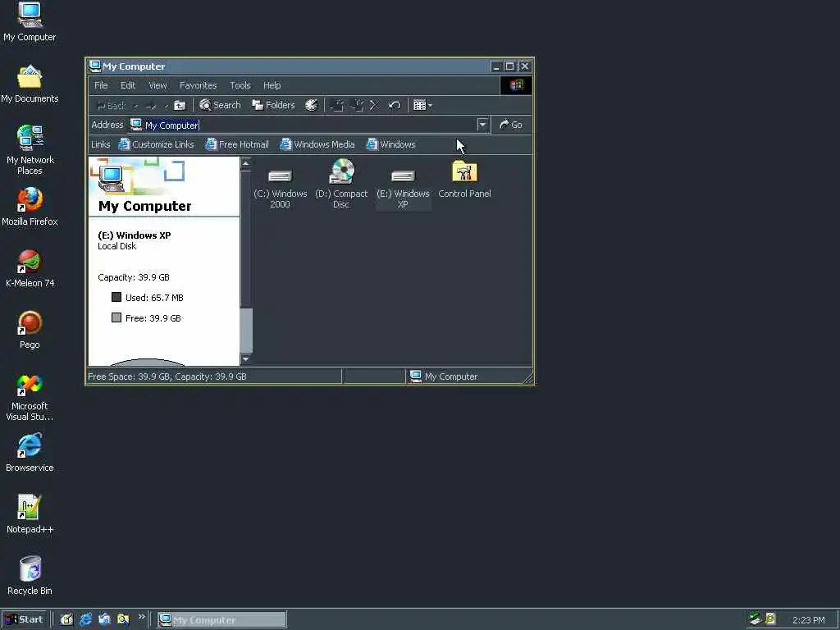Click the Used space color swatch
840x630 pixels.
pos(116,297)
